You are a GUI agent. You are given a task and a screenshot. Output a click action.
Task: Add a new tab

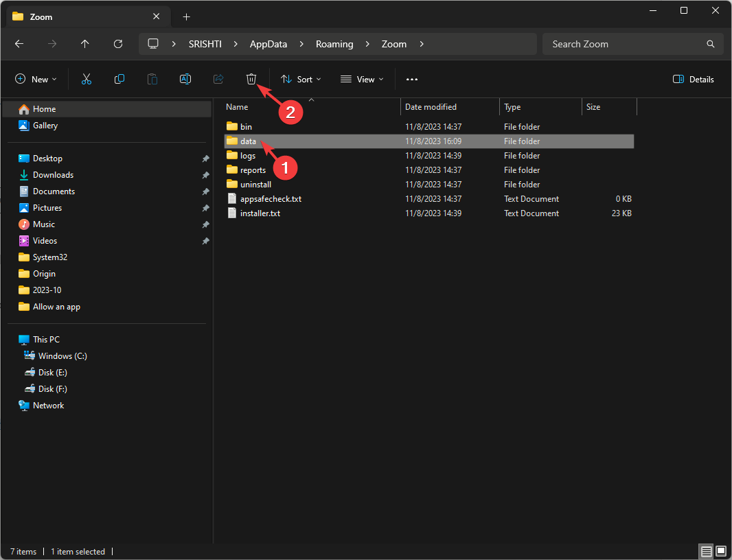(x=186, y=16)
